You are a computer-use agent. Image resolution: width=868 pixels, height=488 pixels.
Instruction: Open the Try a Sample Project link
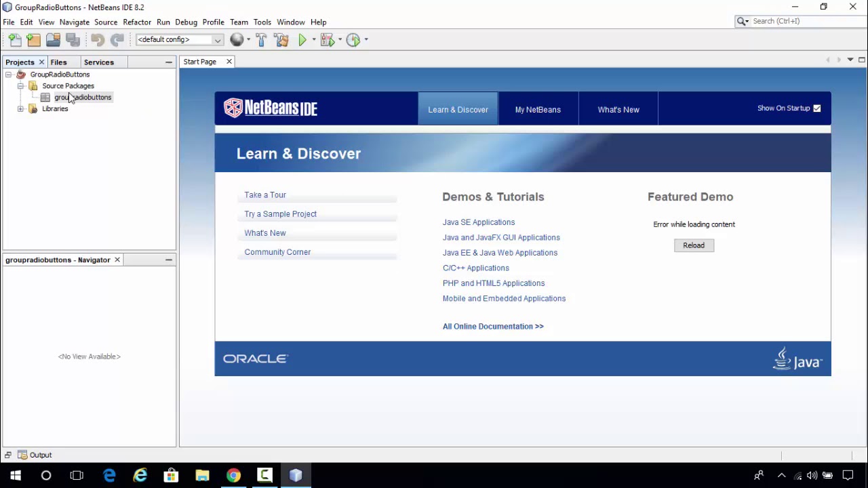click(x=281, y=214)
